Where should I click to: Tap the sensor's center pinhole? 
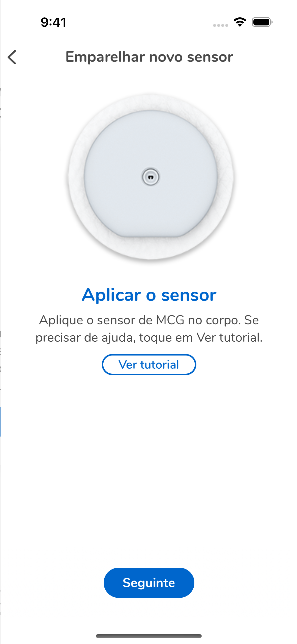coord(151,177)
